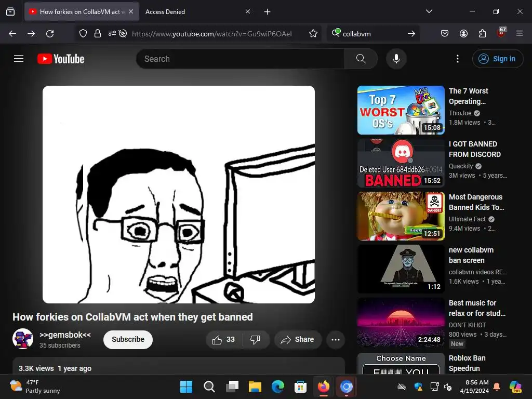Open the Windows Start menu
This screenshot has width=532, height=399.
(186, 387)
